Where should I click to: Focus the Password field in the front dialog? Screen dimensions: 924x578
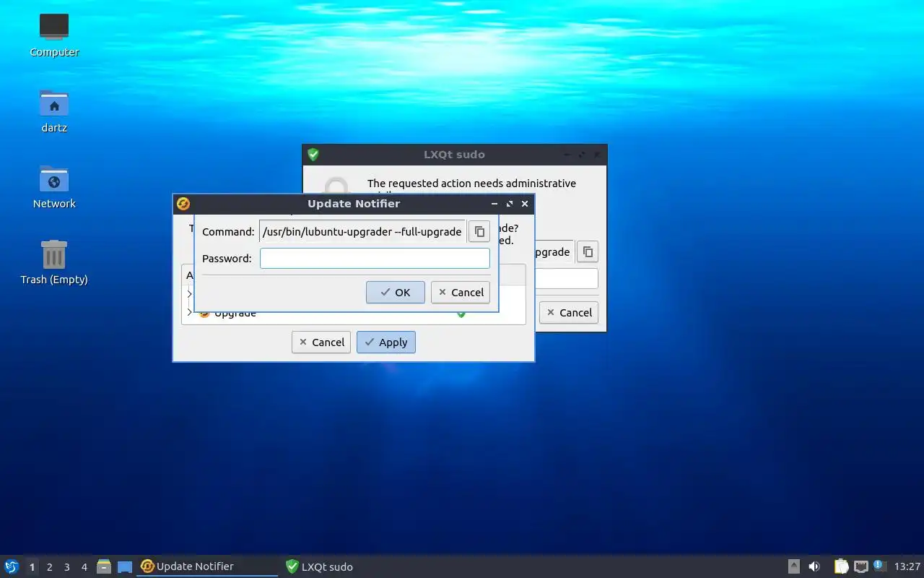pyautogui.click(x=375, y=258)
